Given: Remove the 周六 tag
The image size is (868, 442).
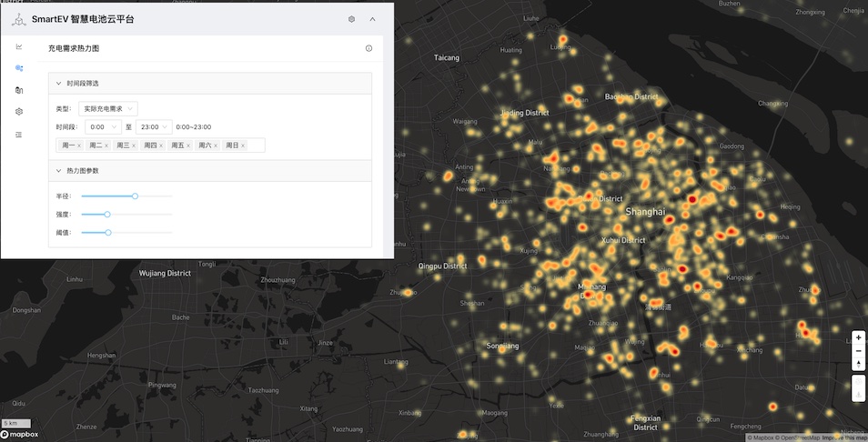Looking at the screenshot, I should click(x=216, y=146).
